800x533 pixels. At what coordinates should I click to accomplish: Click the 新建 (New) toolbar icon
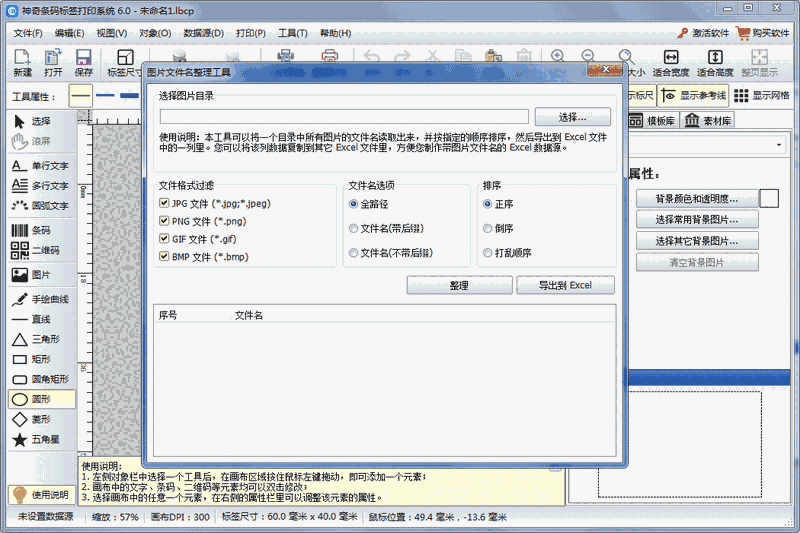pos(22,63)
